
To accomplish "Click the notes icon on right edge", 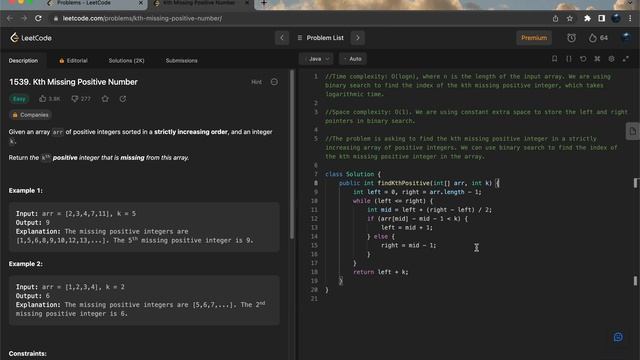I will point(633,131).
